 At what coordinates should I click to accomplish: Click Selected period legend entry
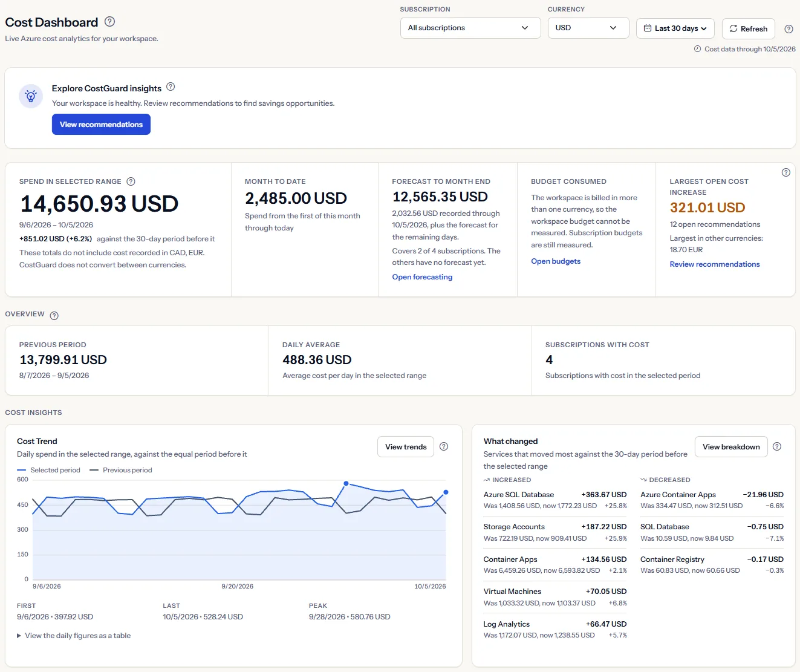48,470
